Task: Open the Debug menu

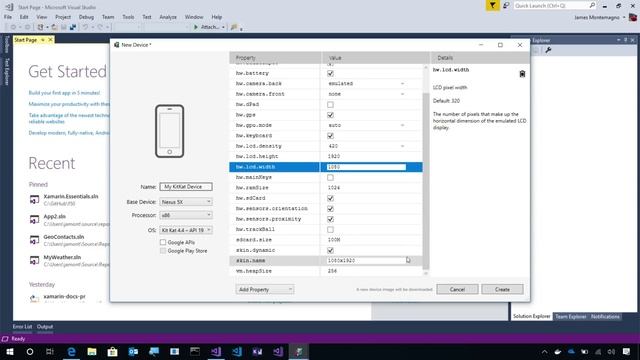Action: point(86,17)
